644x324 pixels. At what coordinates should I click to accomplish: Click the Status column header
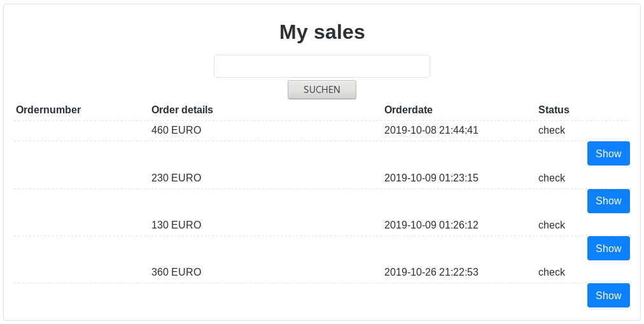point(554,110)
